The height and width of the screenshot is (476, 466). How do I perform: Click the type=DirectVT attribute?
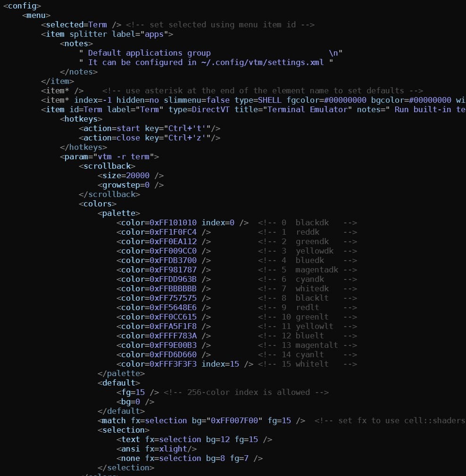(x=200, y=109)
